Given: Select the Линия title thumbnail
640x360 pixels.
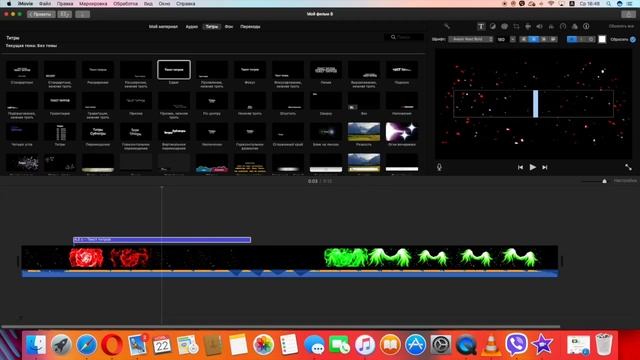Looking at the screenshot, I should point(326,70).
